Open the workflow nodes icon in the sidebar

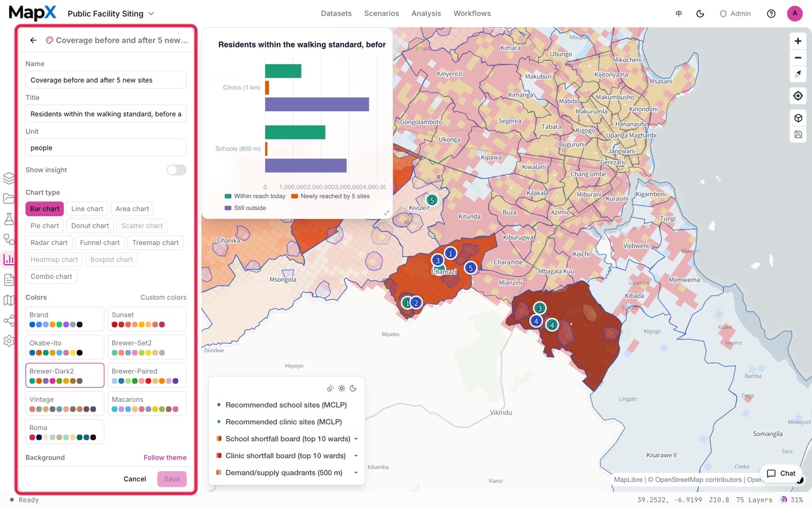[8, 239]
